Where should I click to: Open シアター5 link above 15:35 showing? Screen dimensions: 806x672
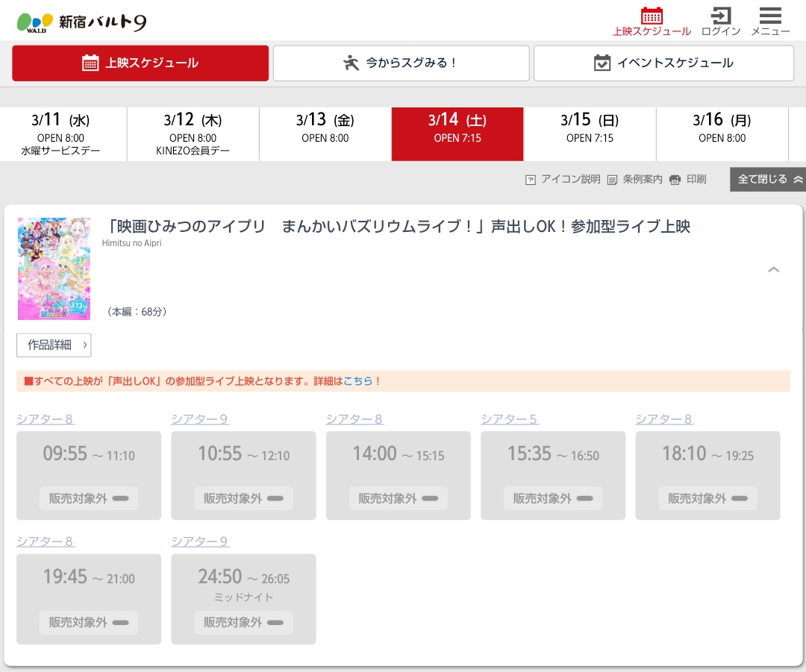point(510,419)
